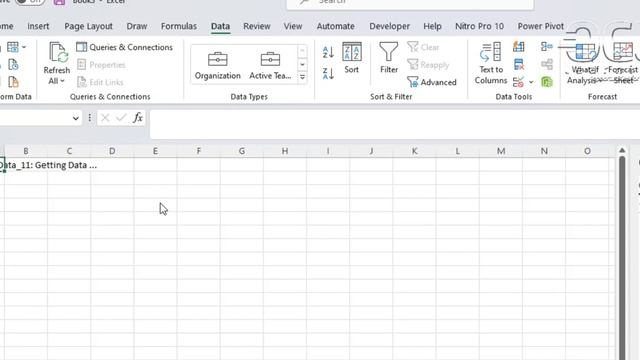This screenshot has width=640, height=360.
Task: Click the Enter checkmark icon
Action: [121, 118]
